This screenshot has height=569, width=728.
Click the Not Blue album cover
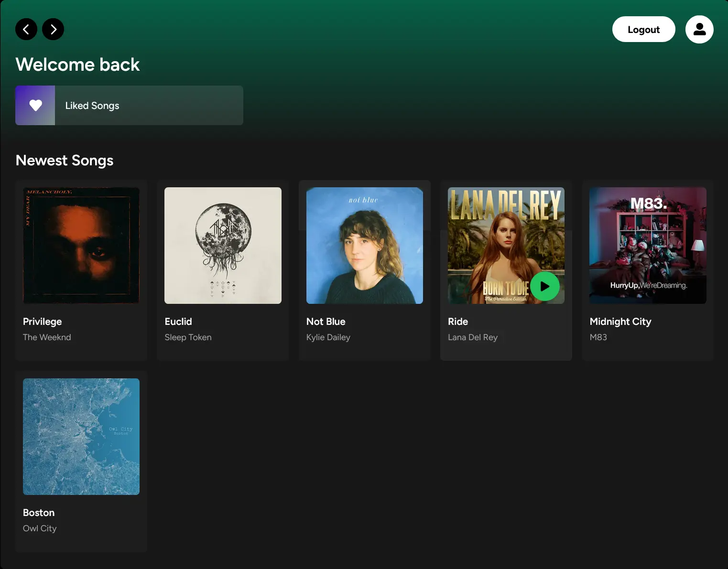364,246
